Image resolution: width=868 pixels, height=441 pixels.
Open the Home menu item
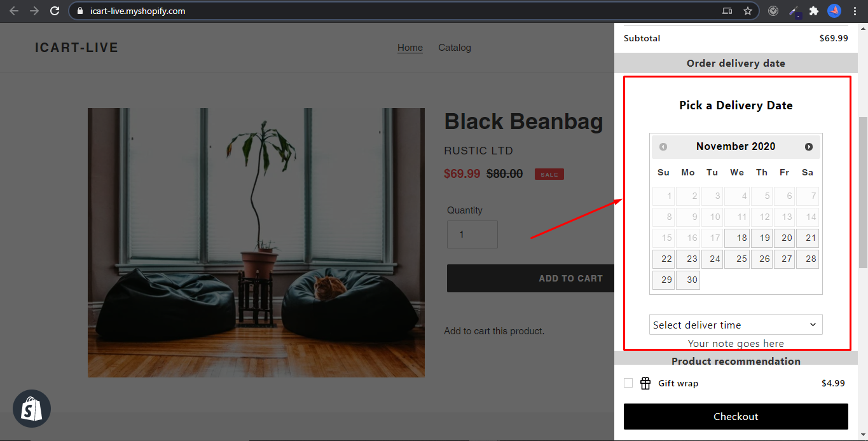click(x=410, y=48)
